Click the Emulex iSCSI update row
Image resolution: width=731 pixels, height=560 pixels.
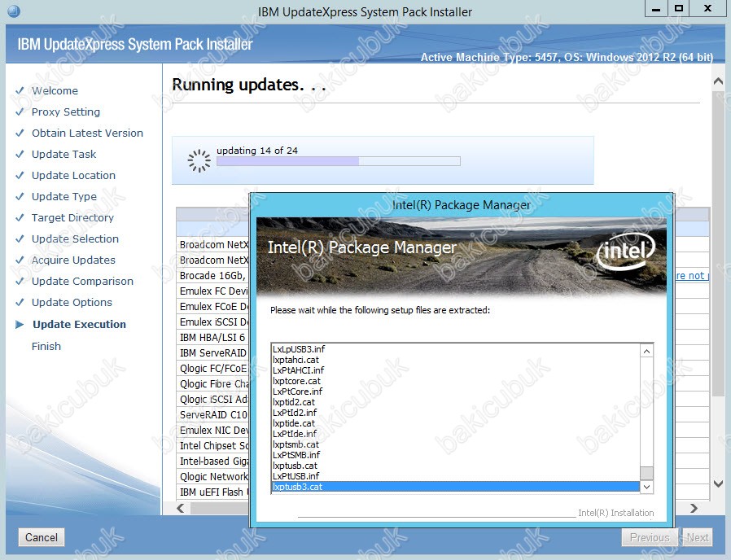(x=213, y=322)
